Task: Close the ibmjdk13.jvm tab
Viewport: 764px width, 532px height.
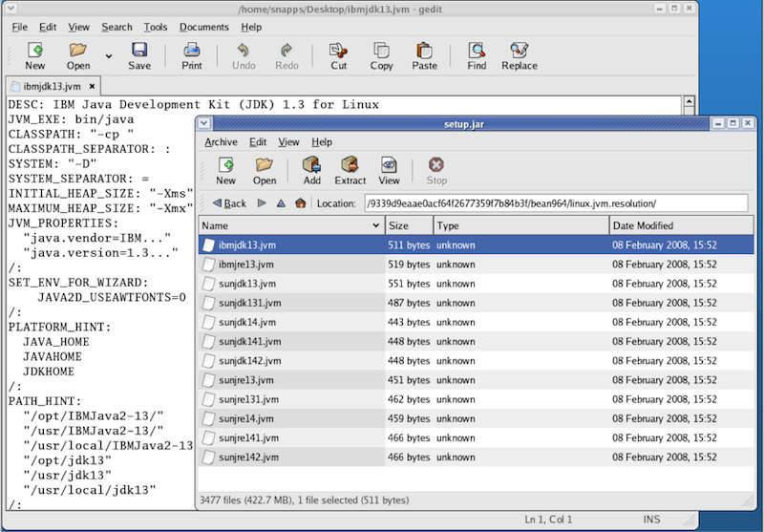Action: (92, 86)
